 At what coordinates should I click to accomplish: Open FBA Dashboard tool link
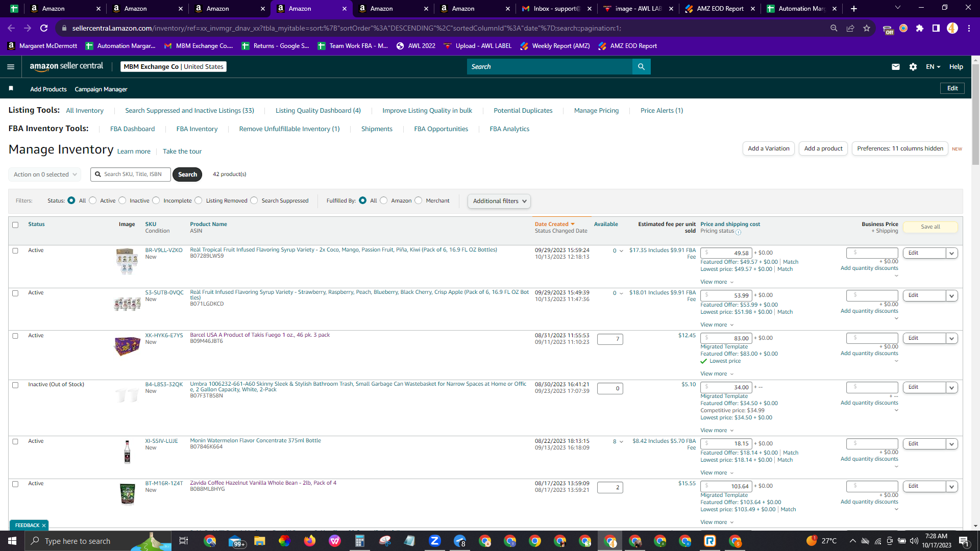(x=132, y=129)
